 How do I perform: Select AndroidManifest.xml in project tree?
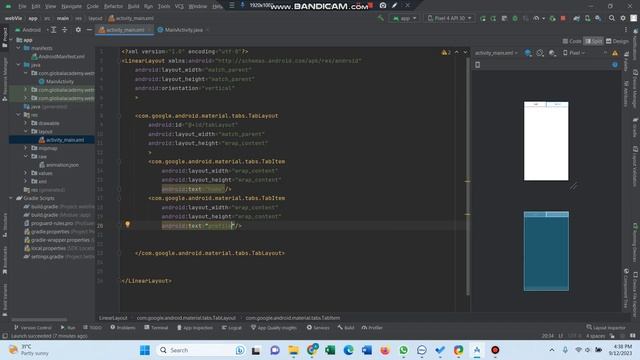(x=57, y=56)
